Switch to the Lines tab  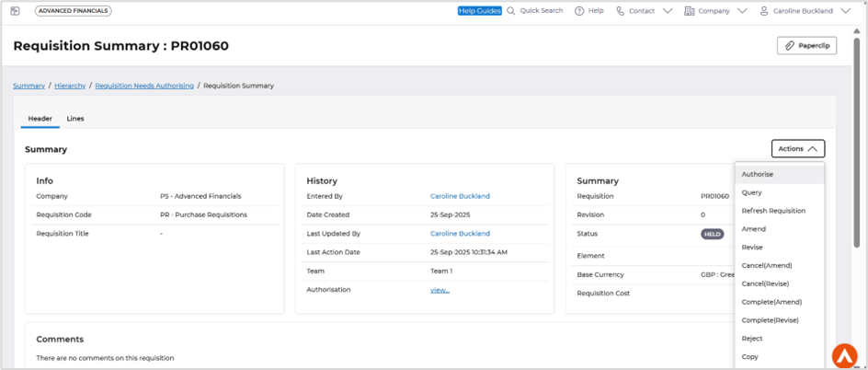click(x=75, y=119)
